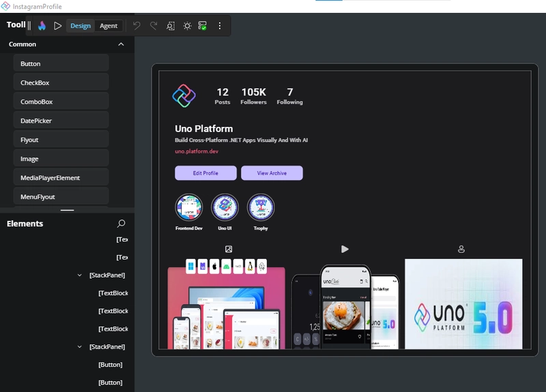546x392 pixels.
Task: Open the uno.platform.dev link
Action: coord(197,151)
